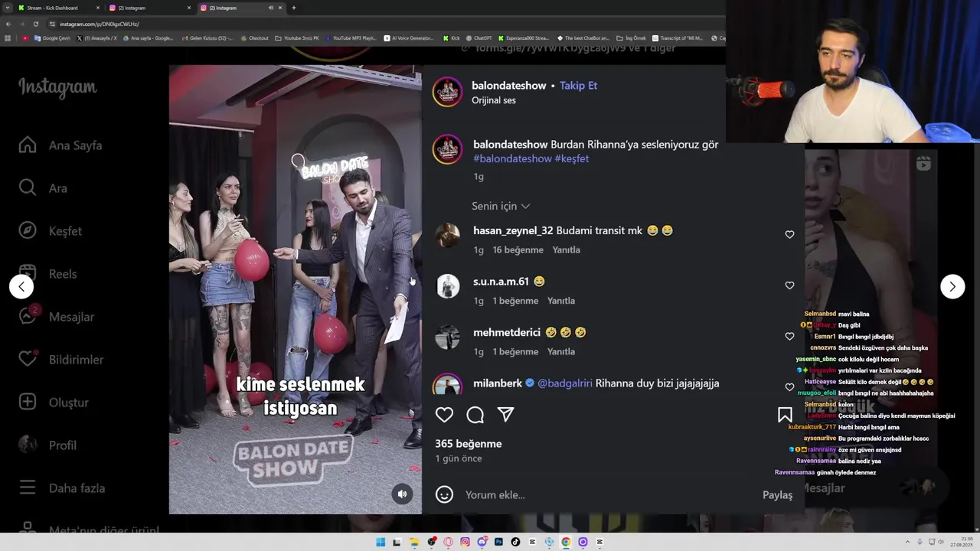980x551 pixels.
Task: Open Ana Sayfa home in Instagram sidebar
Action: (61, 145)
